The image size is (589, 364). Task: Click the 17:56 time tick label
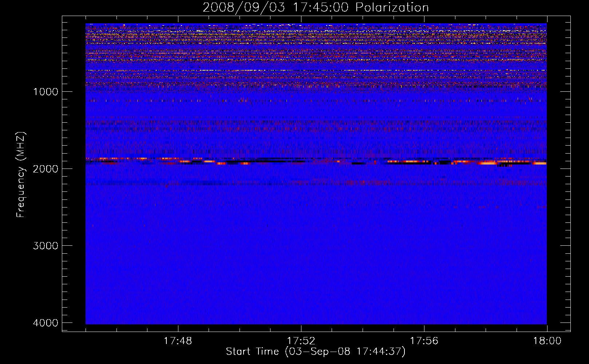424,341
